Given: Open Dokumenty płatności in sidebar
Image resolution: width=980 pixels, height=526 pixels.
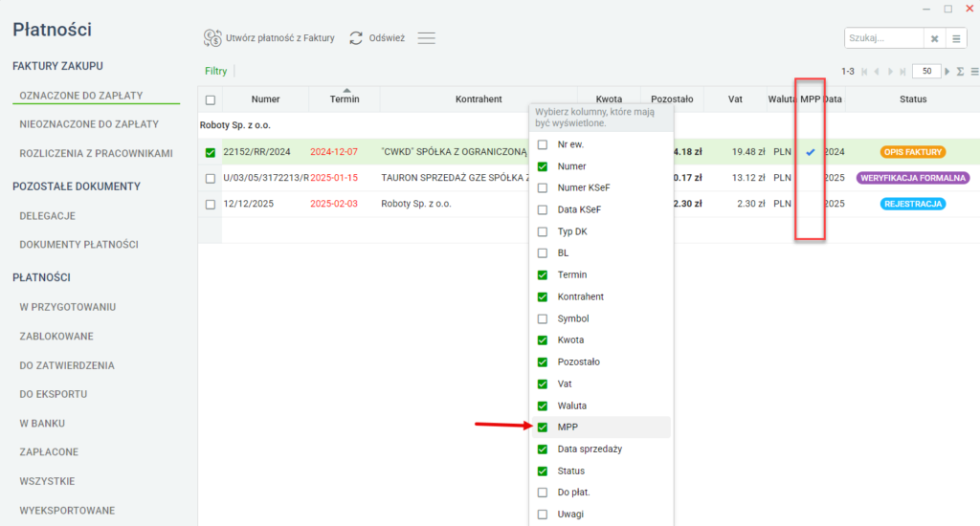Looking at the screenshot, I should pyautogui.click(x=78, y=245).
